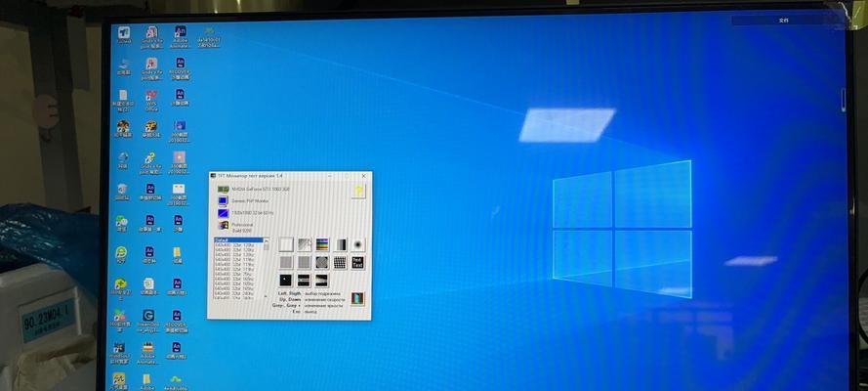Click the 1920x1080 32 bit 60 Hz label

tap(253, 213)
